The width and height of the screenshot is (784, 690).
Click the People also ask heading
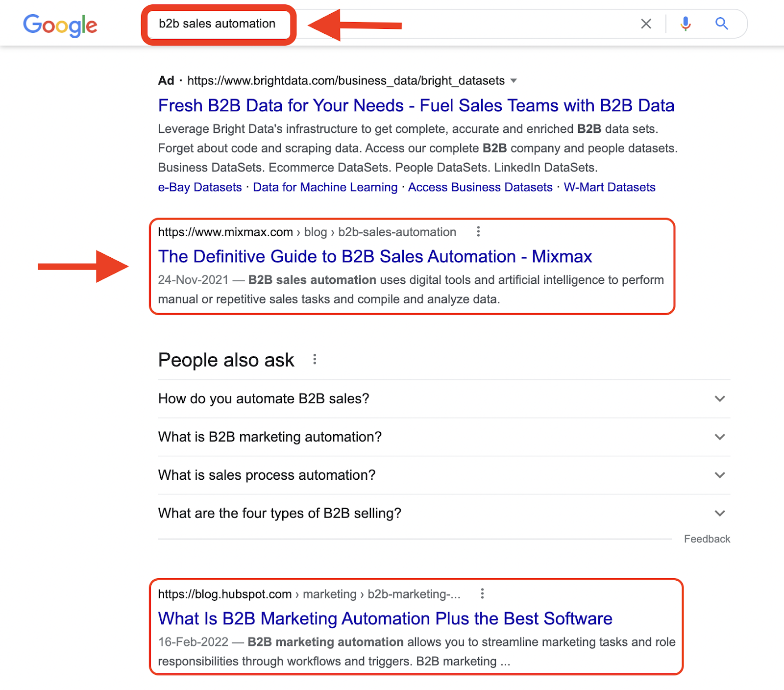point(226,360)
